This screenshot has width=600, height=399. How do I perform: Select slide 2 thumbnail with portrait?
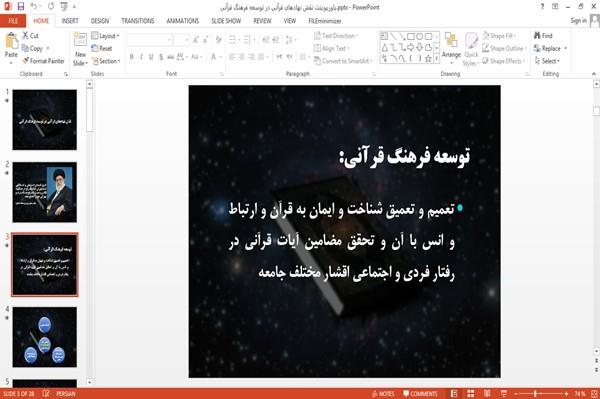point(44,192)
